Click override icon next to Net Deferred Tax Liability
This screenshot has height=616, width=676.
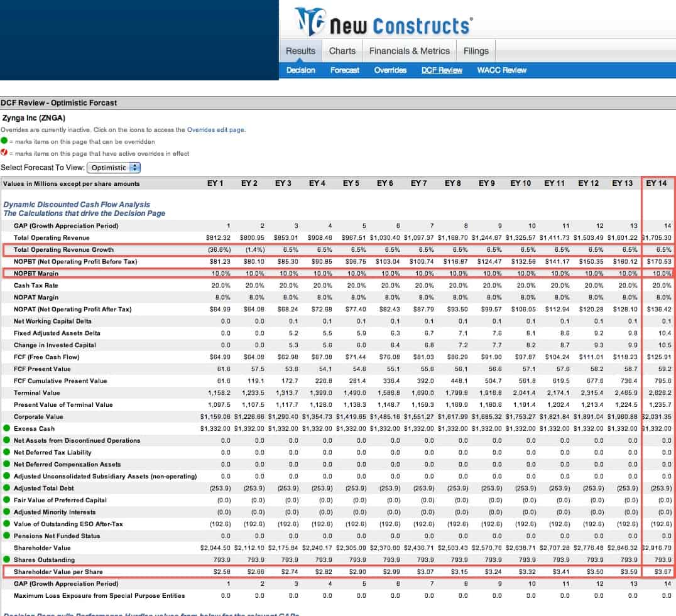6,452
